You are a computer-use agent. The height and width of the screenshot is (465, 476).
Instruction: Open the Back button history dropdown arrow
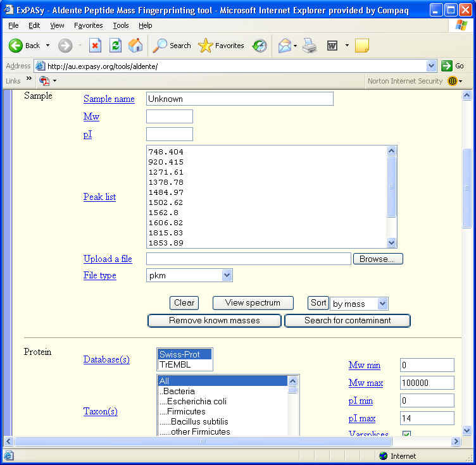click(47, 46)
